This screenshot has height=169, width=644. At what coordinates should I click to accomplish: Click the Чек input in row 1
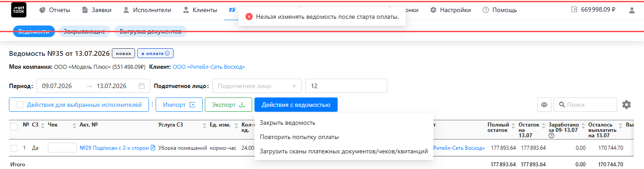62,148
